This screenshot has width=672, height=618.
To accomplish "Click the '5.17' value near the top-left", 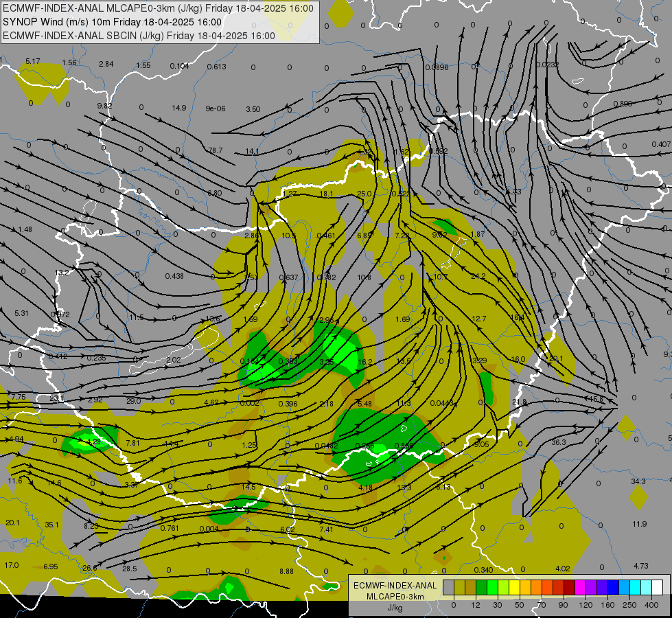I will (33, 61).
